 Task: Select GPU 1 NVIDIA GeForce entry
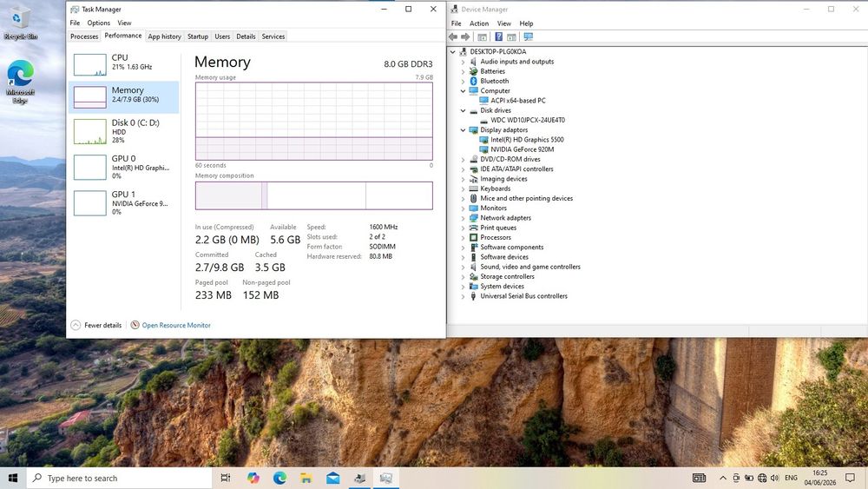click(123, 203)
